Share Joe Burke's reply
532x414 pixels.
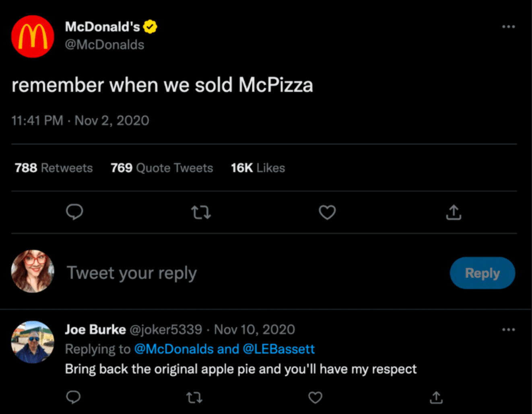[x=436, y=398]
